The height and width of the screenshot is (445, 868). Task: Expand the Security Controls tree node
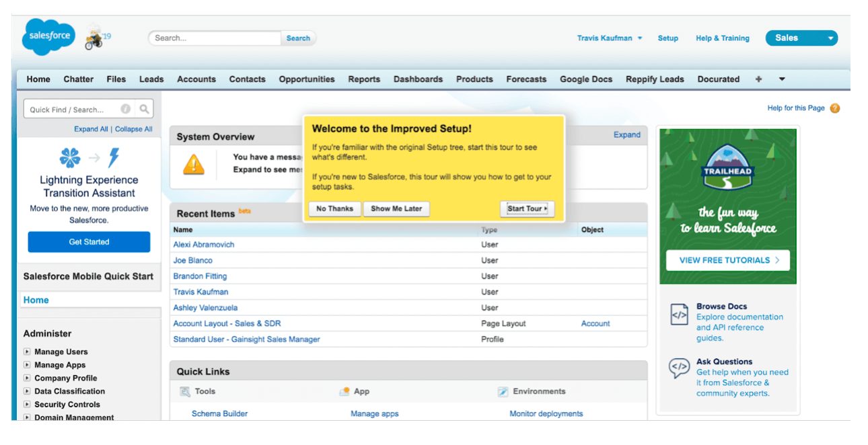click(x=27, y=405)
